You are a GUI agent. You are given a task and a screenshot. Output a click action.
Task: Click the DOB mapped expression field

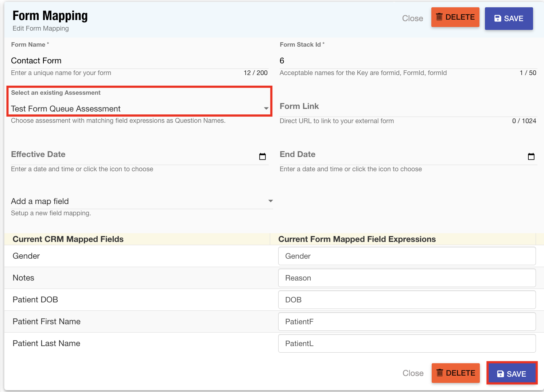coord(407,300)
